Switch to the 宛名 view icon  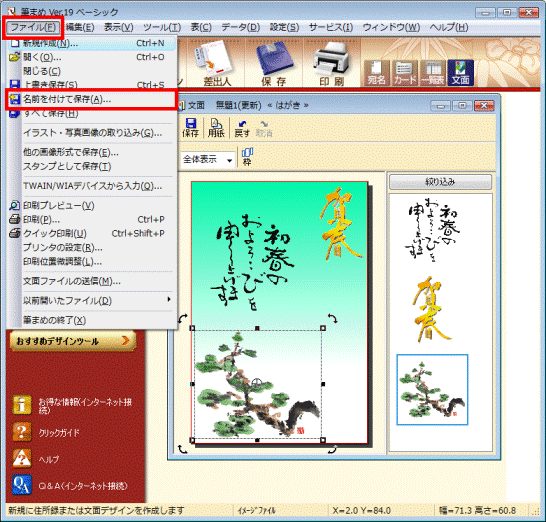click(376, 73)
